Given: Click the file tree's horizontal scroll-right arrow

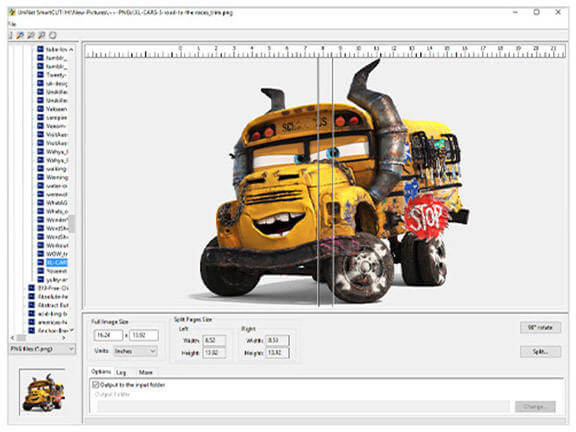Looking at the screenshot, I should pos(64,337).
